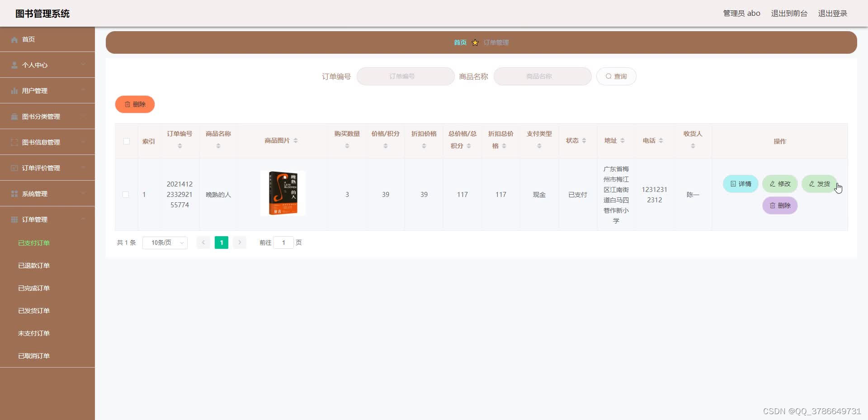Click the icon next to 图书分类管理

pyautogui.click(x=14, y=117)
